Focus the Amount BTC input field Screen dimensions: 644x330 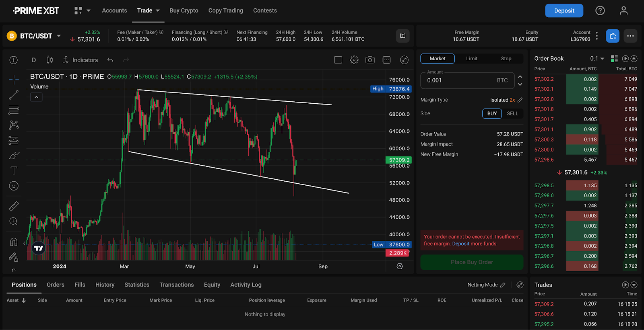467,80
